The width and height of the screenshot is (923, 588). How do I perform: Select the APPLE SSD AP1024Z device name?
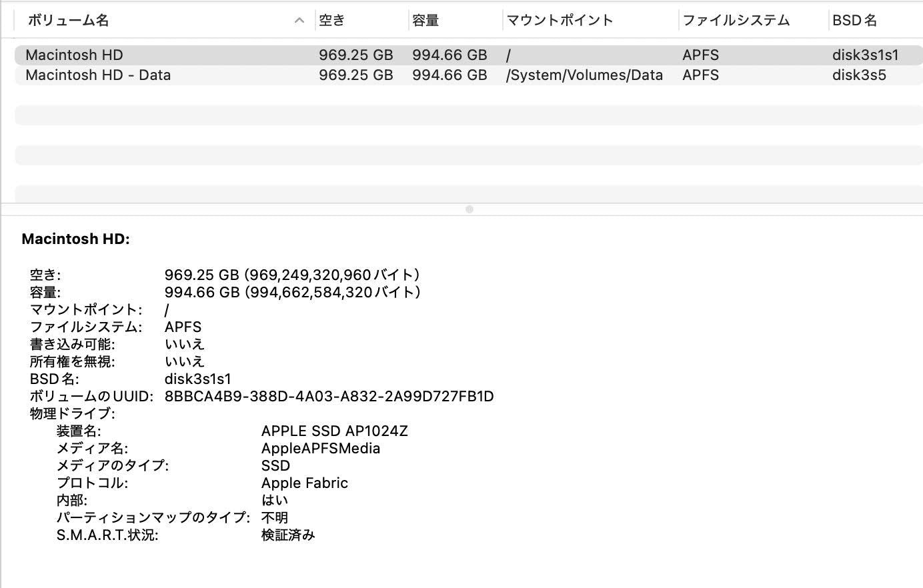(x=334, y=431)
